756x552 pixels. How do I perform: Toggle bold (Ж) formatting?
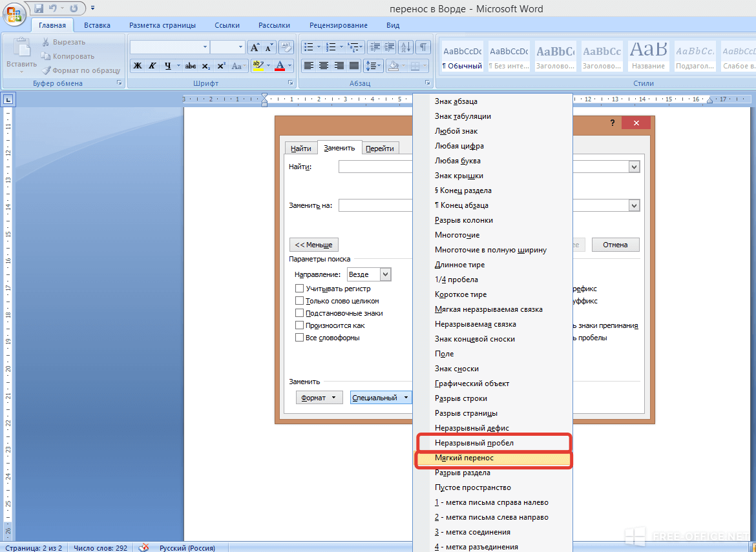pyautogui.click(x=138, y=66)
